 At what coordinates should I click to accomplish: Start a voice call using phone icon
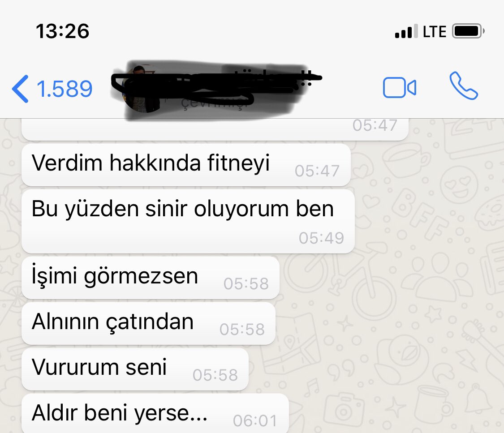pos(464,86)
